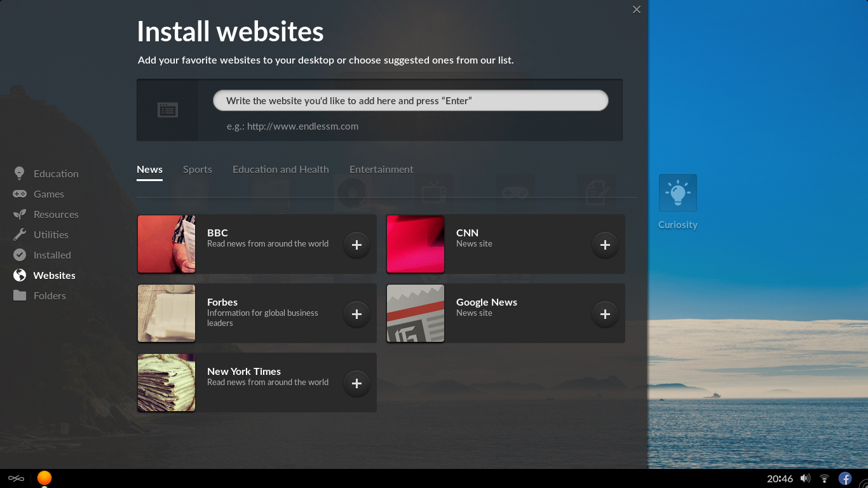
Task: Open the orange browser icon in taskbar
Action: click(x=44, y=478)
